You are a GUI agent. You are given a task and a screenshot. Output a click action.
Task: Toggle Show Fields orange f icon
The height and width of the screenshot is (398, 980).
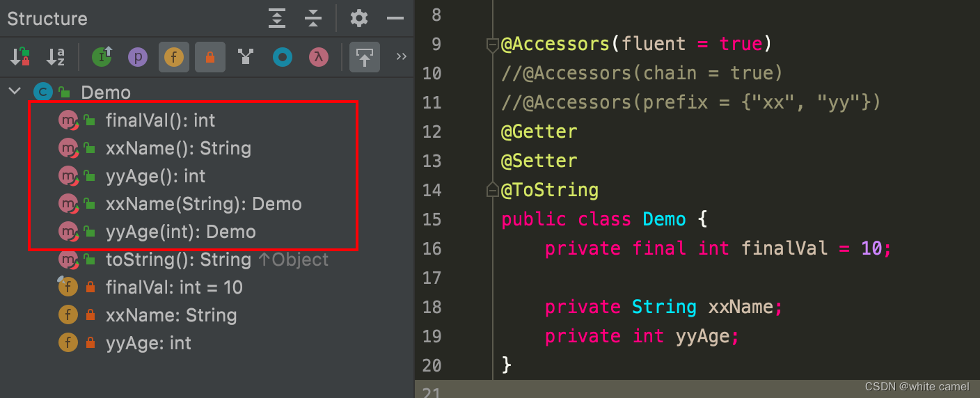click(174, 57)
